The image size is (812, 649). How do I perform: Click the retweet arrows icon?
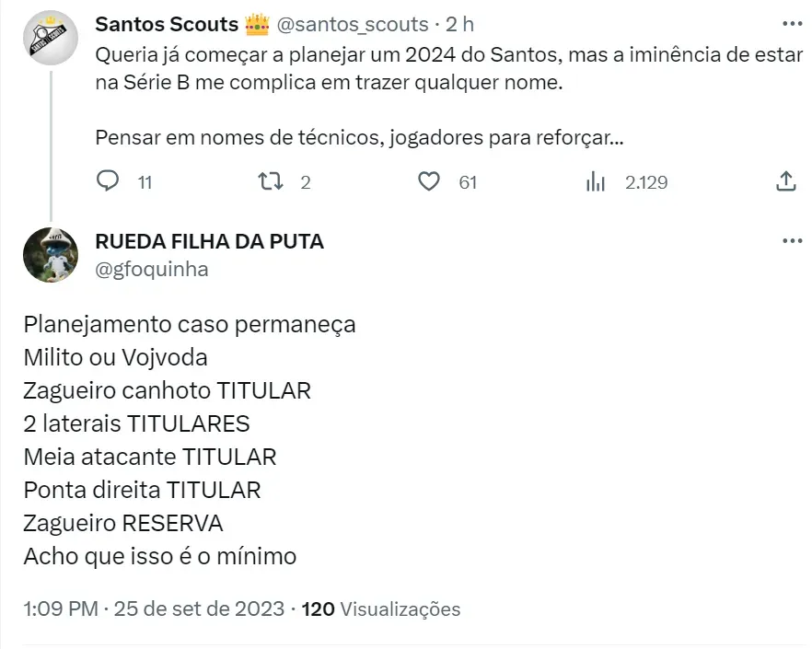coord(269,181)
